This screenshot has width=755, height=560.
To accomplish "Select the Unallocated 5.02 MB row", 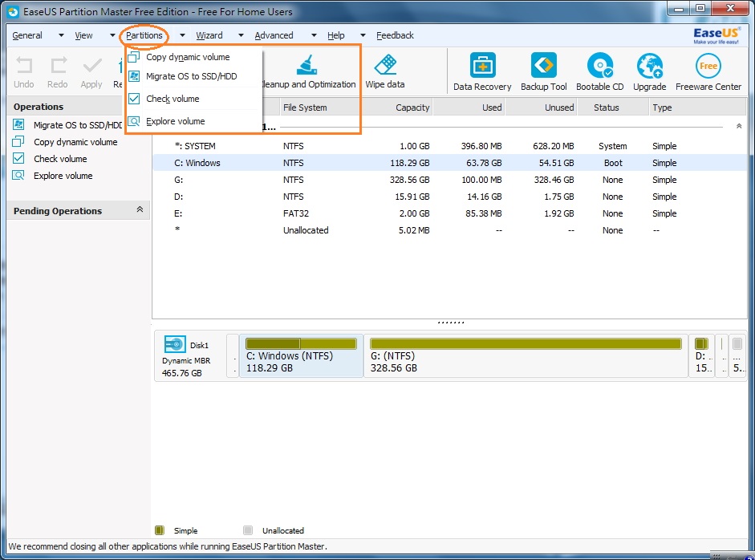I will pos(450,230).
